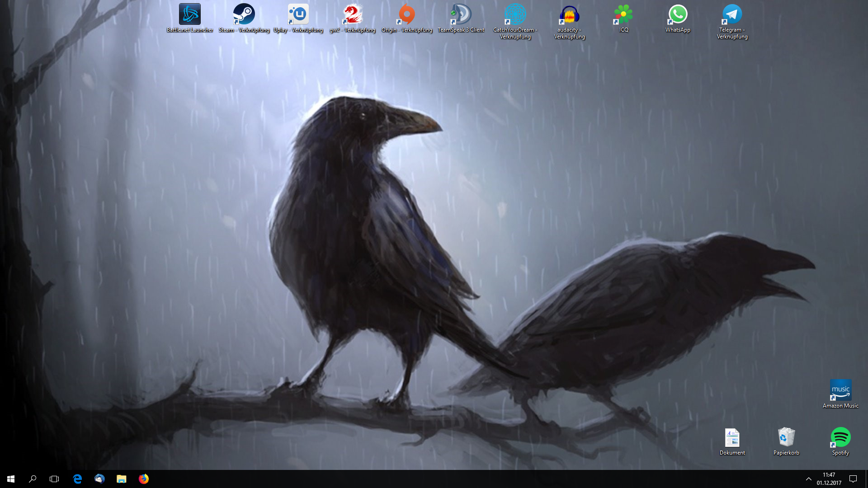868x488 pixels.
Task: Open Task View from the taskbar
Action: coord(54,479)
